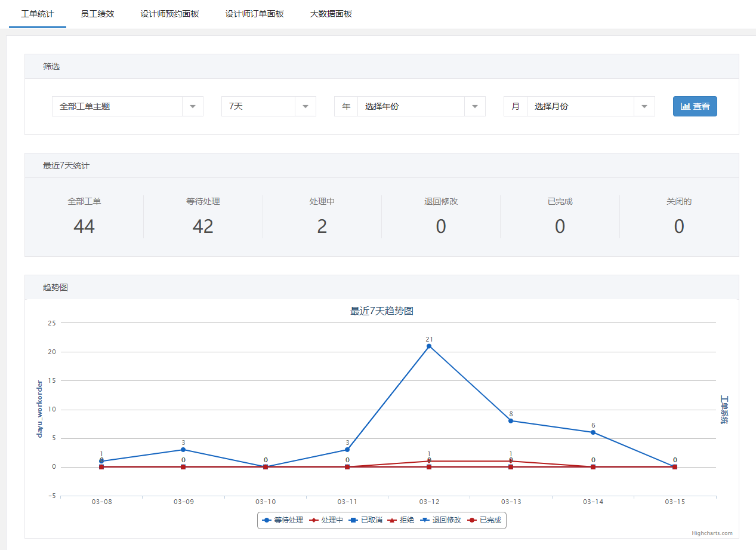Click the 21 peak data point on 03-12

[x=429, y=346]
